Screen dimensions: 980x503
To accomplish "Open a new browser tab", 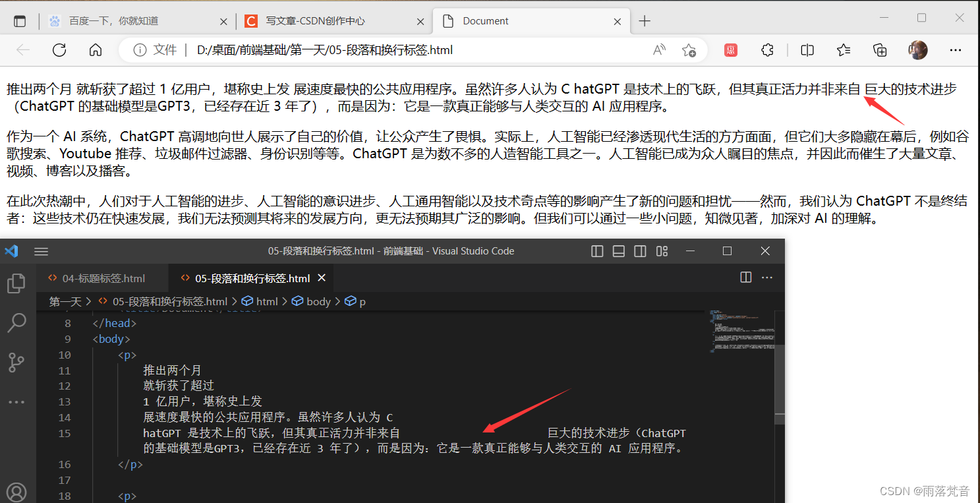I will pos(645,21).
